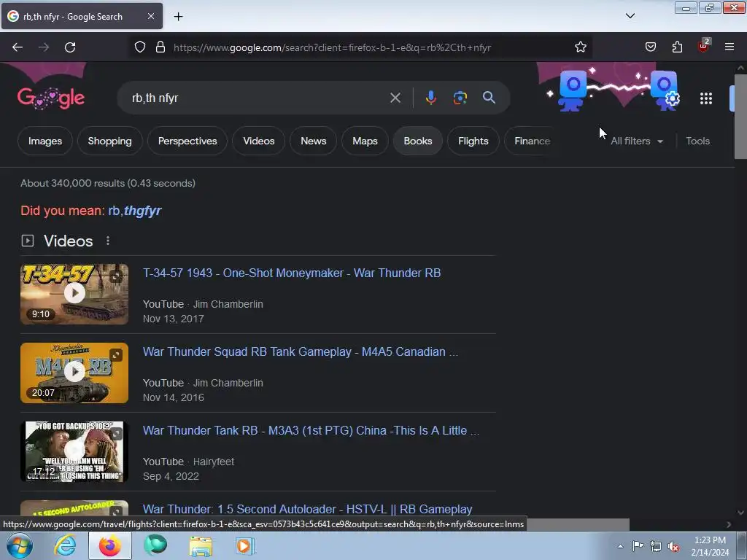Reload the current page

point(70,47)
